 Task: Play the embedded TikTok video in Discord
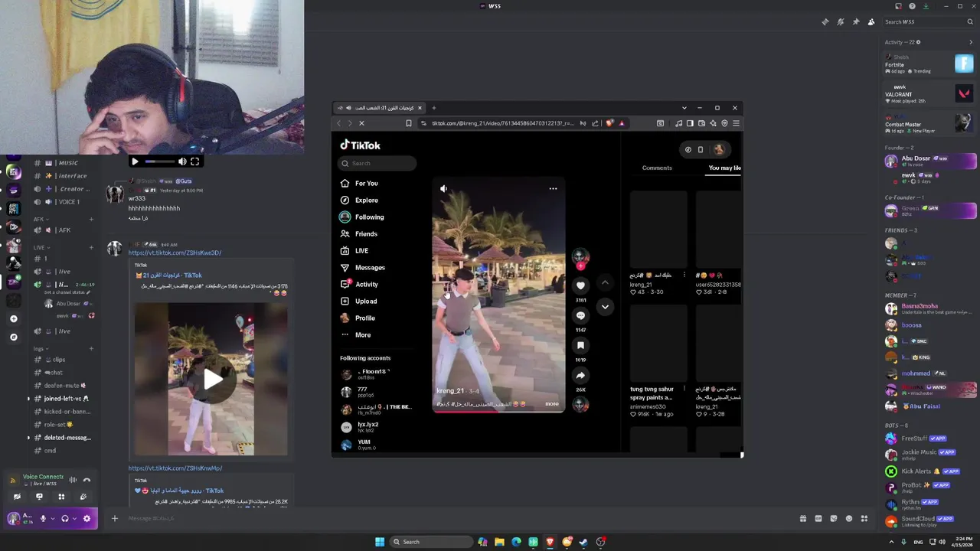212,380
